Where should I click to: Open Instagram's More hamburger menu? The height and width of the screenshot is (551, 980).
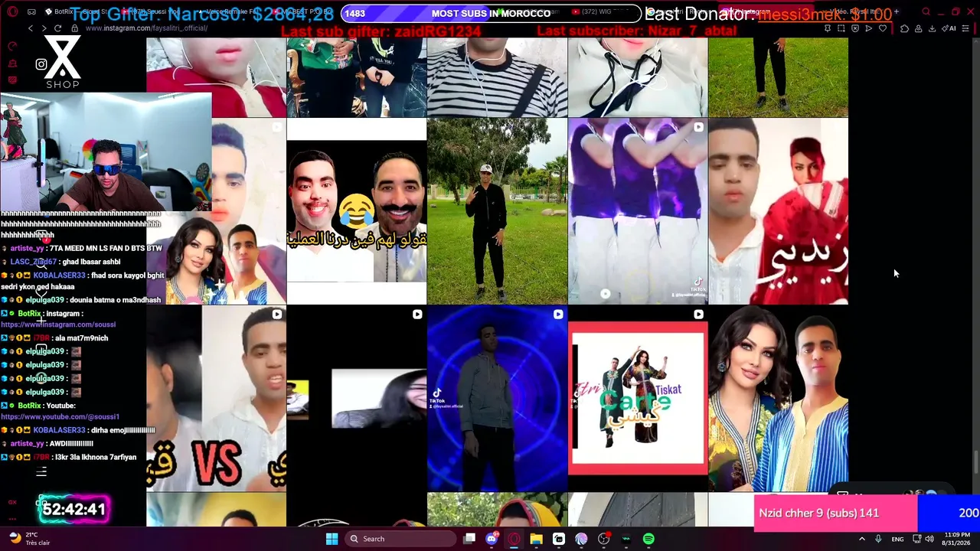41,472
